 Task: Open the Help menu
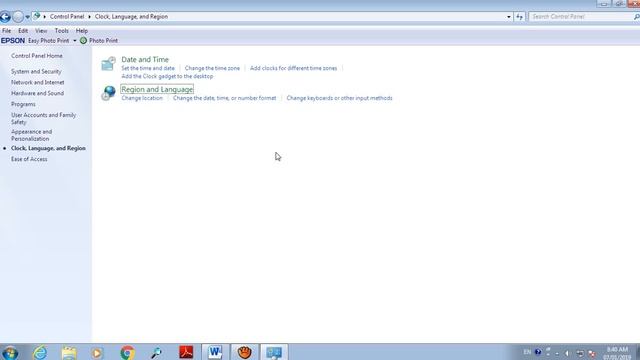pyautogui.click(x=82, y=31)
